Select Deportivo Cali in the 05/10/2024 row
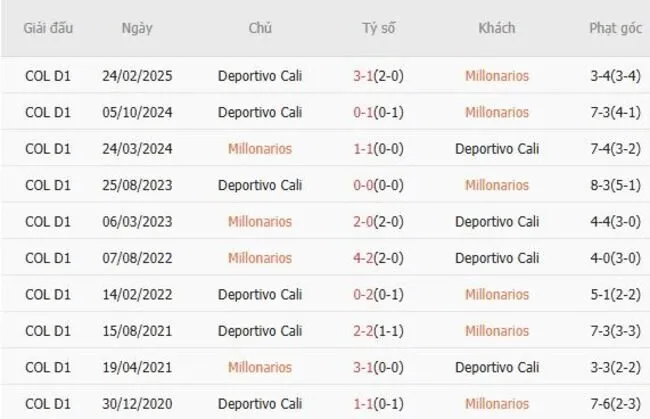Image resolution: width=650 pixels, height=419 pixels. click(260, 112)
